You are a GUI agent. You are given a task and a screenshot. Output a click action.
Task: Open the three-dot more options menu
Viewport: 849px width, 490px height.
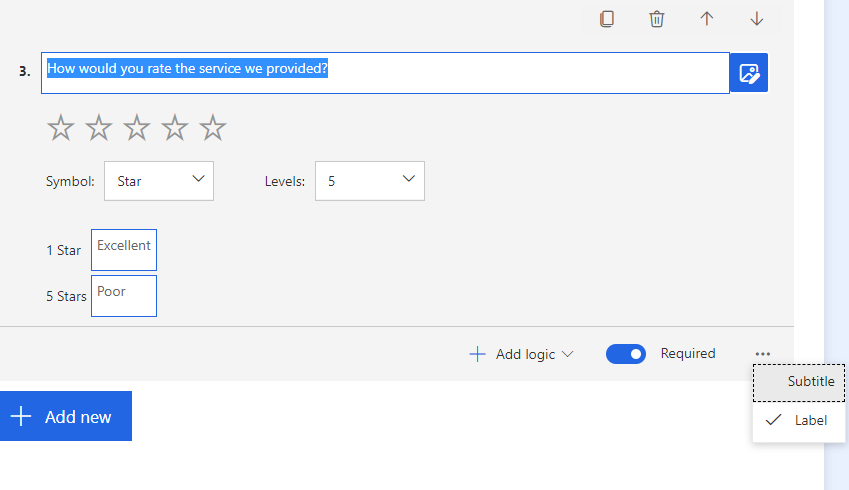click(x=762, y=354)
